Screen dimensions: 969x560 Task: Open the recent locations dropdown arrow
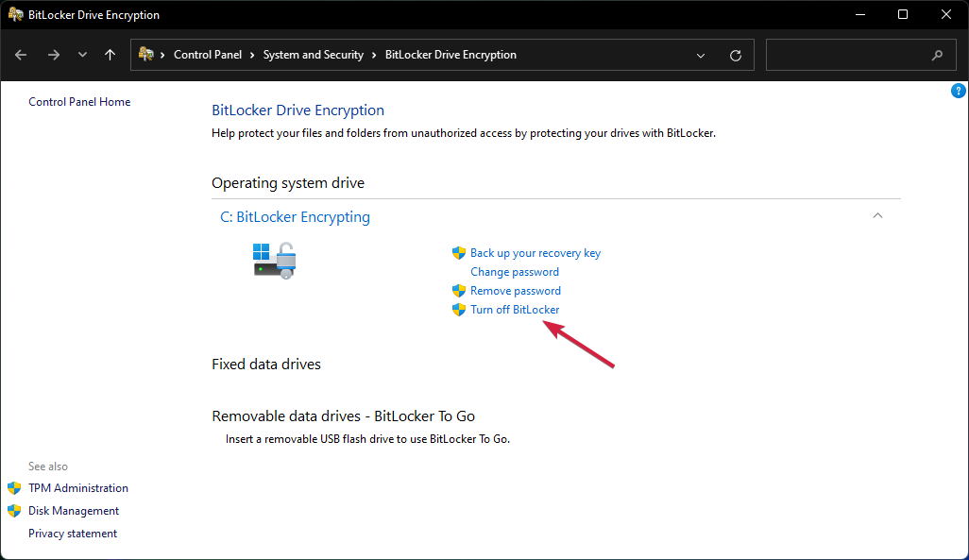pos(82,55)
